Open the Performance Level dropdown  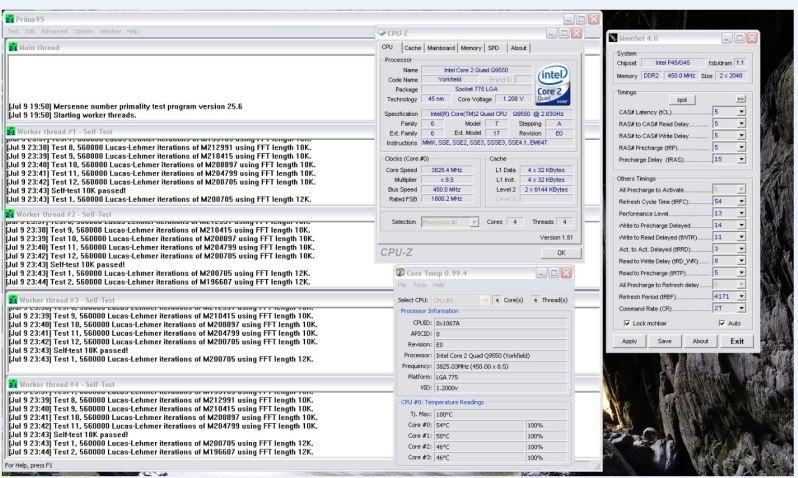point(741,213)
